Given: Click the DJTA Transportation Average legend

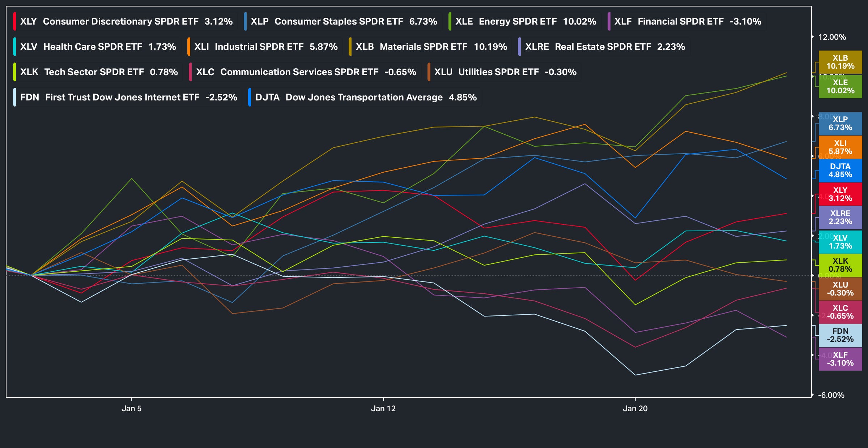Looking at the screenshot, I should (366, 98).
